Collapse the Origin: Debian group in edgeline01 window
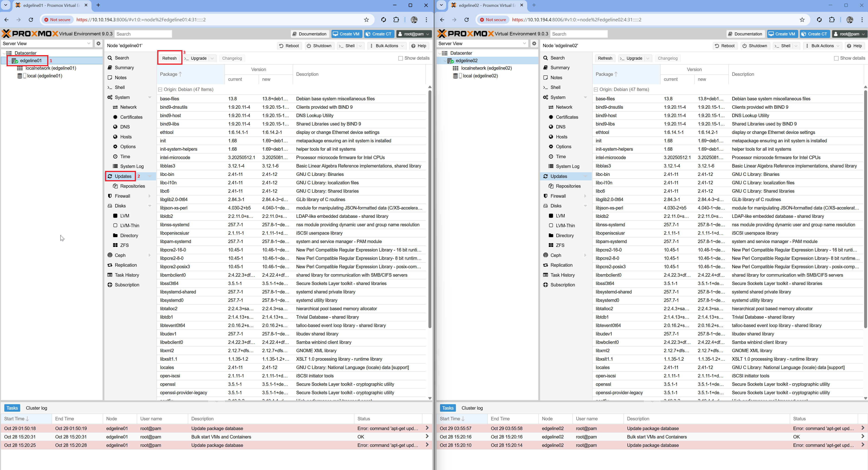 (x=160, y=90)
